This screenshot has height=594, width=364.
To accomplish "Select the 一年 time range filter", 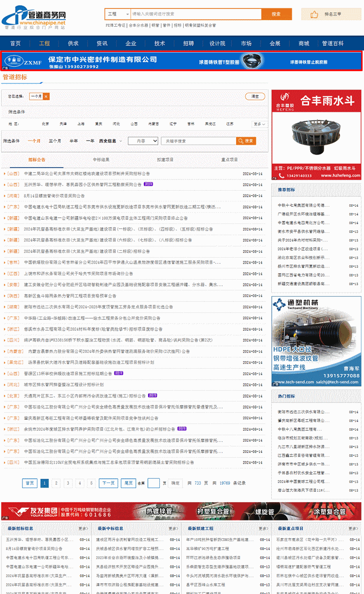I will 90,141.
